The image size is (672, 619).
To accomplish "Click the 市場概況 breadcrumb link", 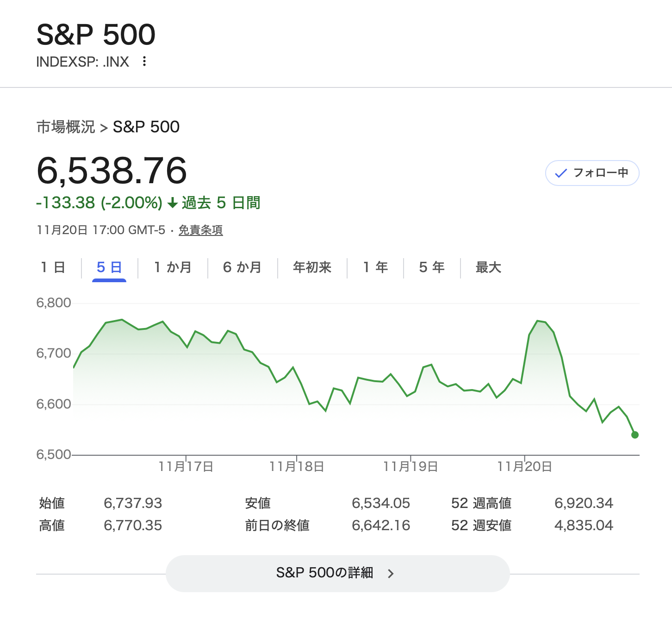I will [x=66, y=127].
